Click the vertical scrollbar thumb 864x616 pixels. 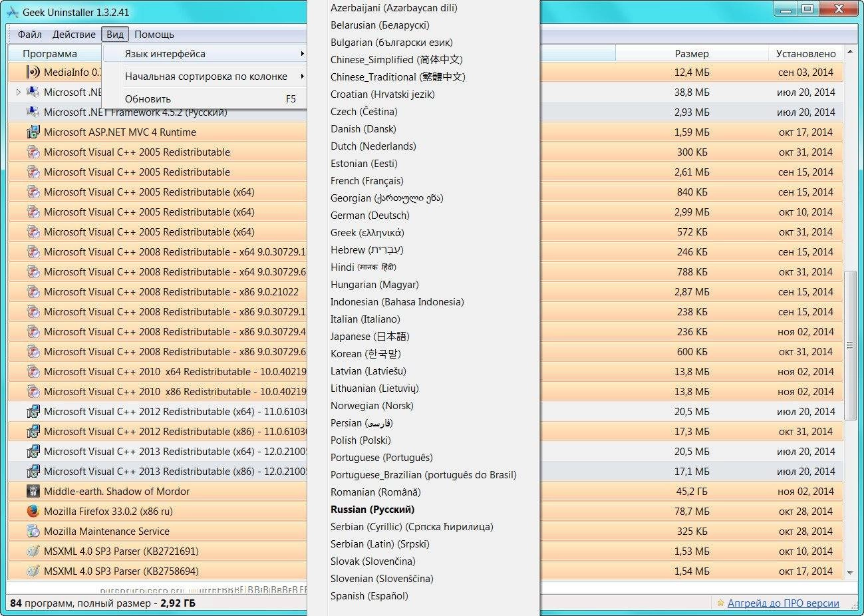(x=850, y=345)
